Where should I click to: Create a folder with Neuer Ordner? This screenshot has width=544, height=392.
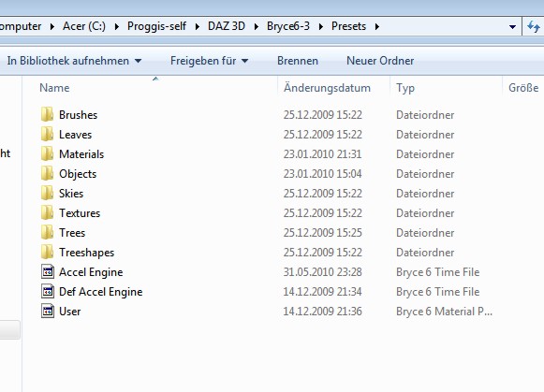pos(380,61)
